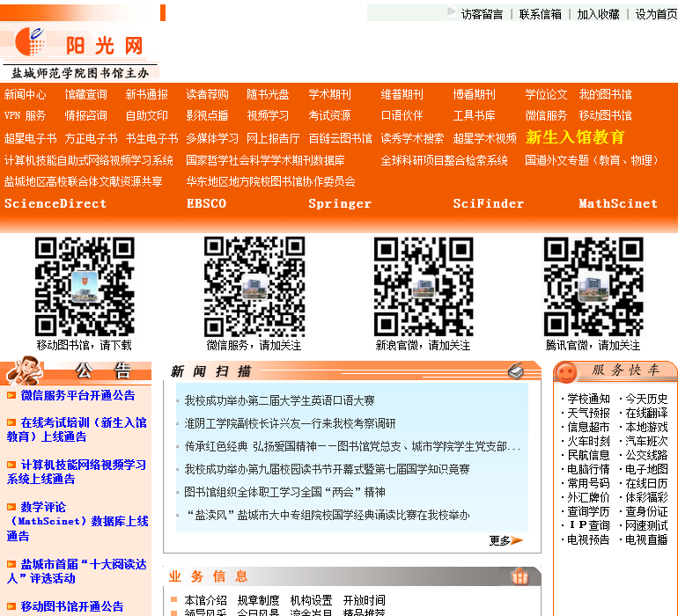
Task: Open 读秀学术搜索 link
Action: 412,138
